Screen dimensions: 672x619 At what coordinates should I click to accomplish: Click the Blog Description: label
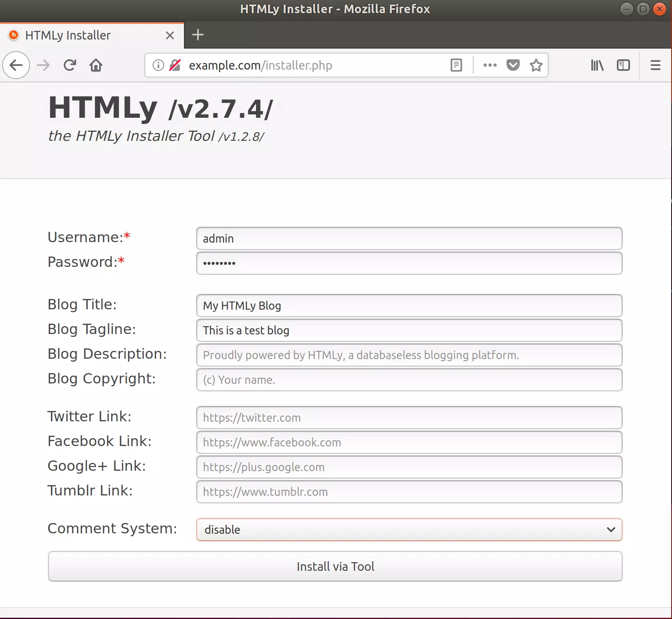click(x=107, y=354)
